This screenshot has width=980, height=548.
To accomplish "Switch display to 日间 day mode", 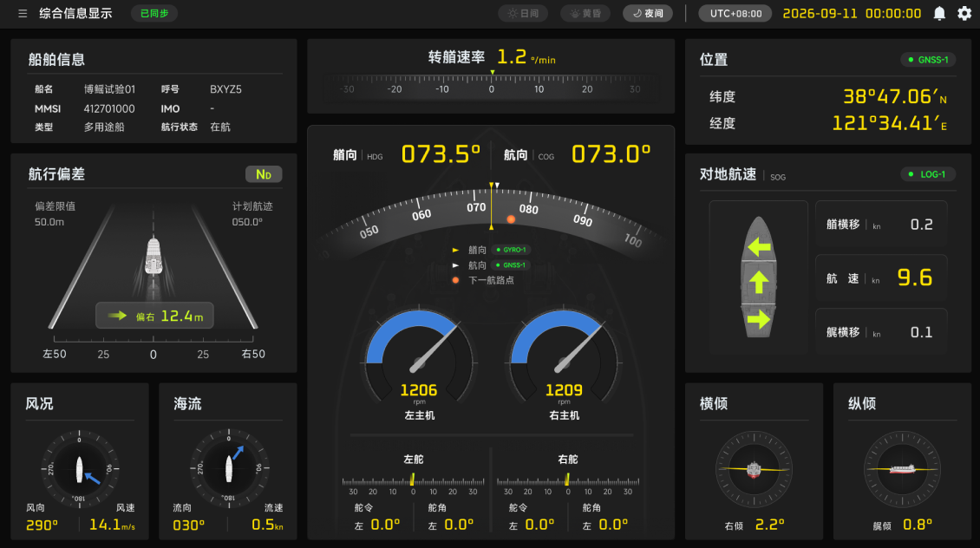I will [x=523, y=13].
